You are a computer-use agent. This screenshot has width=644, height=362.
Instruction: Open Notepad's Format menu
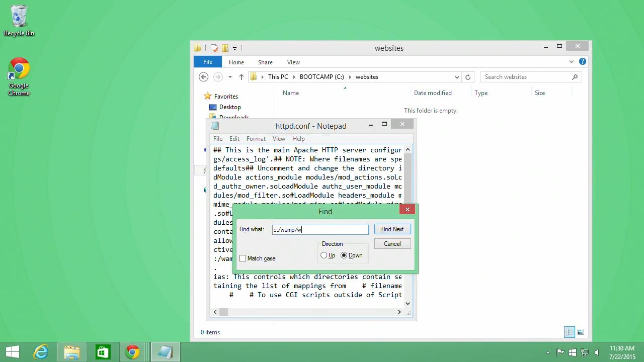pyautogui.click(x=256, y=139)
